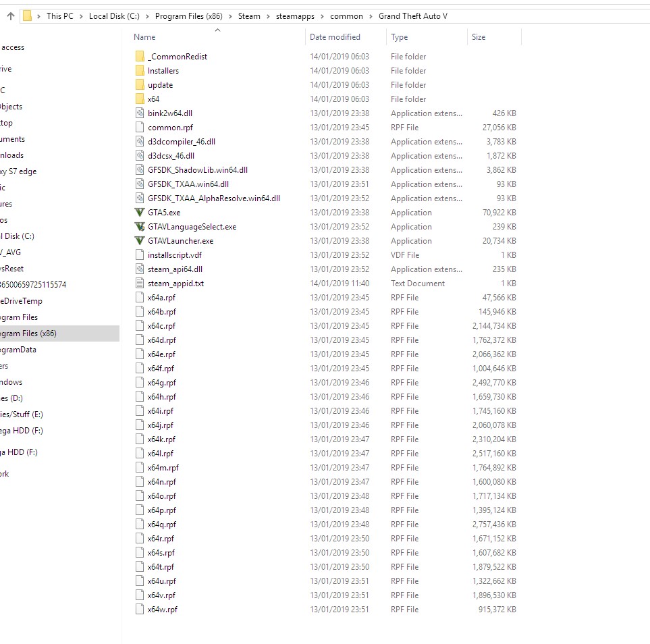Select x64v.rpf file name
Viewport: 650px width, 644px height.
coord(161,595)
